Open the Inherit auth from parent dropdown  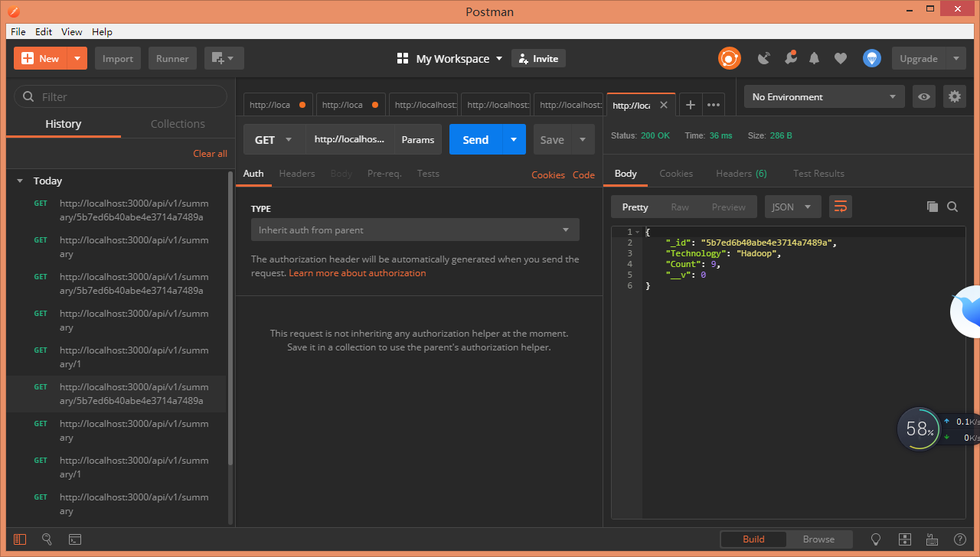tap(415, 230)
